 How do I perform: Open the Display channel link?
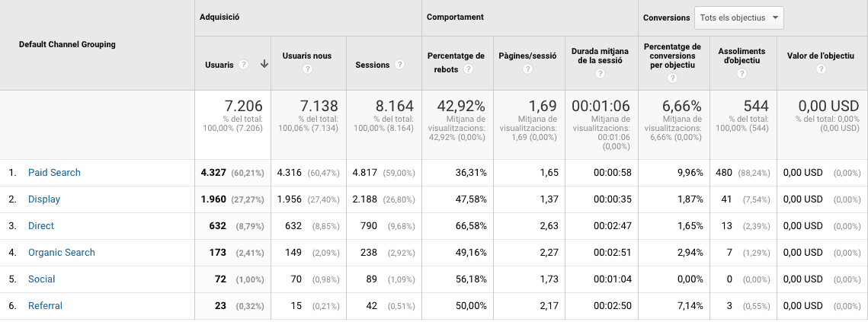coord(44,199)
